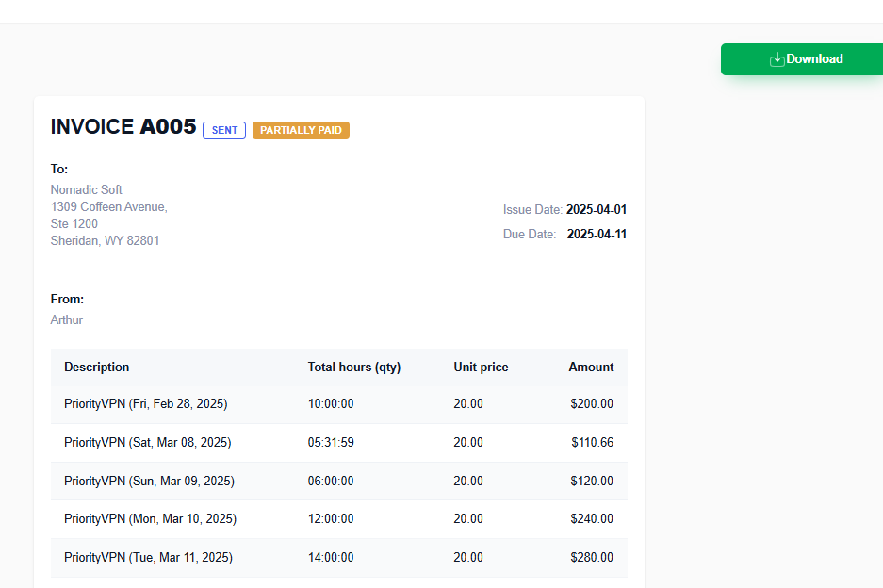Click the $110.66 amount cell

pyautogui.click(x=593, y=443)
